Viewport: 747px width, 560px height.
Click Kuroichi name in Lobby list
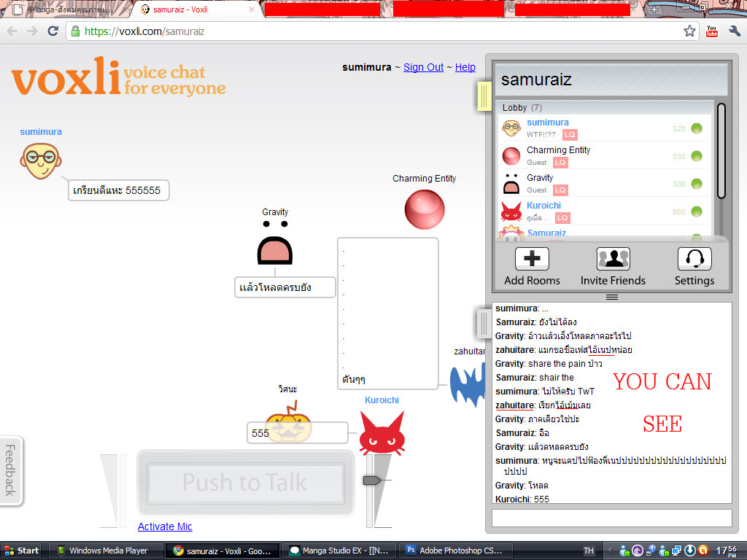543,205
